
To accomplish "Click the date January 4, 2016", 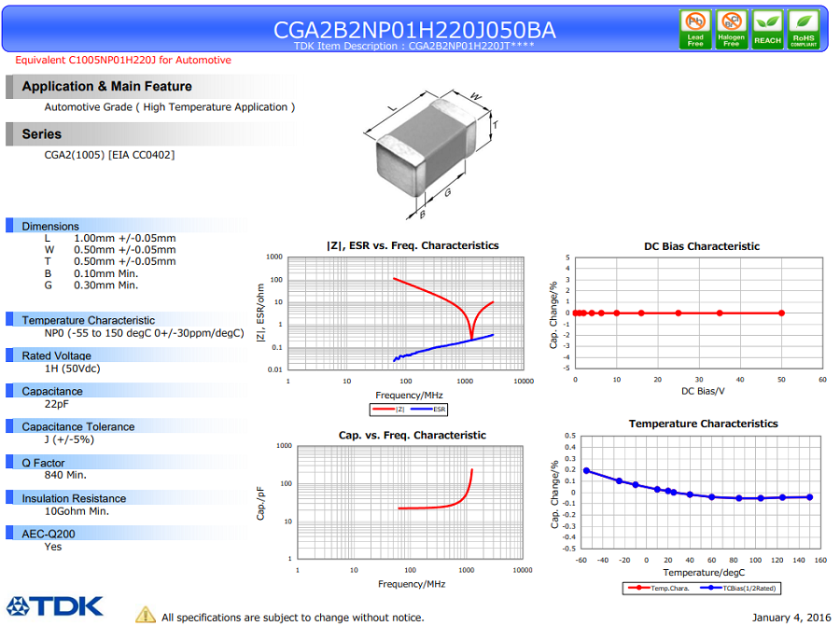I will pyautogui.click(x=791, y=618).
